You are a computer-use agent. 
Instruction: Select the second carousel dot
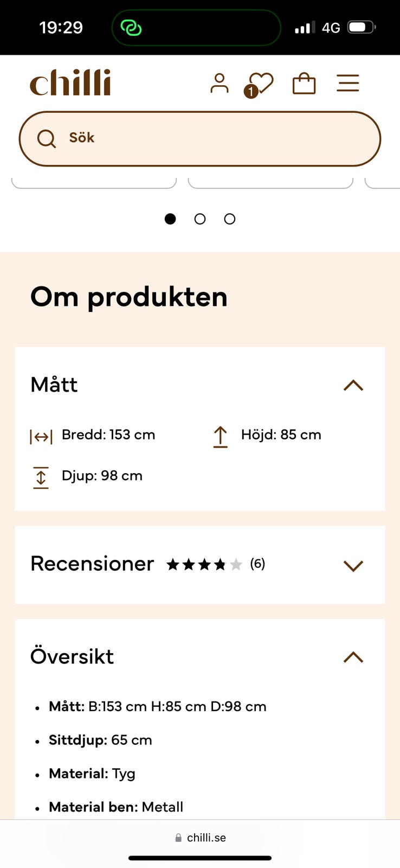[x=200, y=219]
